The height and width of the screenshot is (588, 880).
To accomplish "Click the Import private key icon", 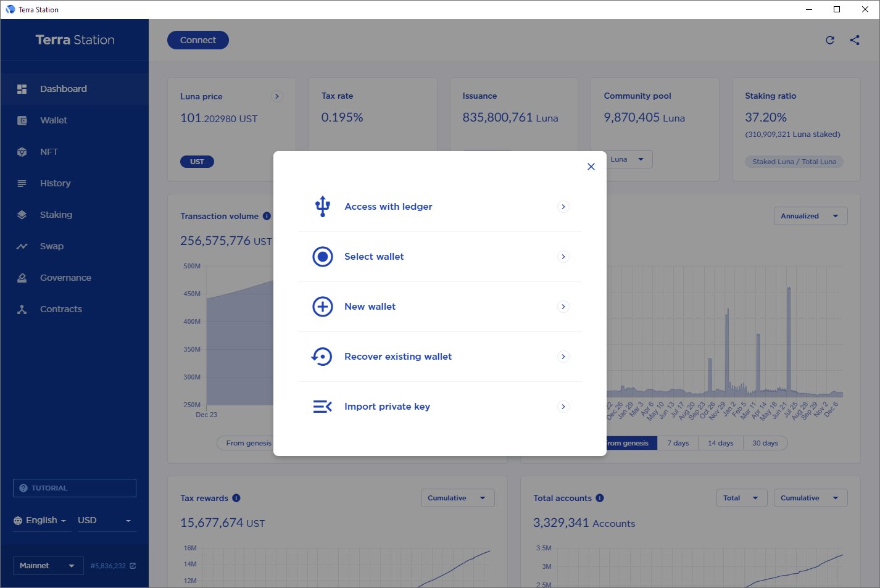I will (322, 407).
